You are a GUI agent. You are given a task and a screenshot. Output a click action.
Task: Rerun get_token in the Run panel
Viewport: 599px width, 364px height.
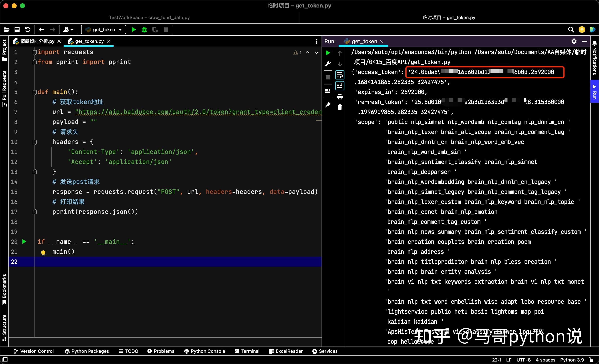328,53
